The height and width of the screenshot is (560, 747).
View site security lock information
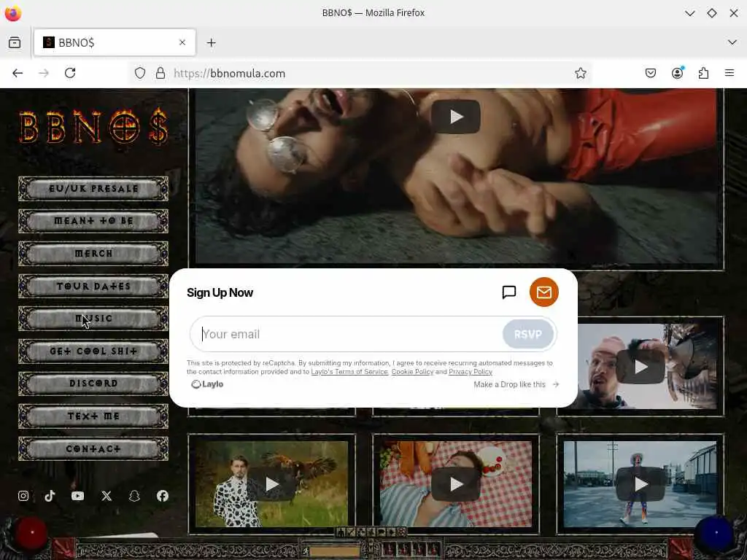pos(160,74)
